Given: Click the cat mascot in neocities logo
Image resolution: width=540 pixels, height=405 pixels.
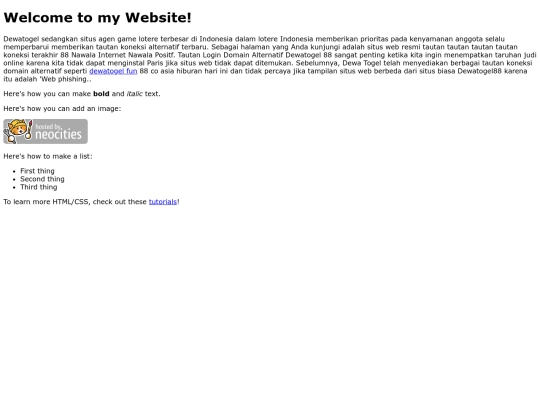Looking at the screenshot, I should (18, 131).
